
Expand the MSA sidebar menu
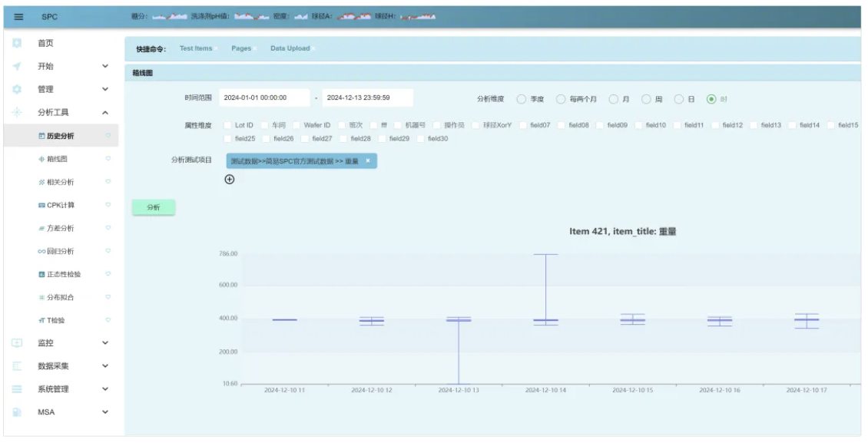(x=105, y=412)
